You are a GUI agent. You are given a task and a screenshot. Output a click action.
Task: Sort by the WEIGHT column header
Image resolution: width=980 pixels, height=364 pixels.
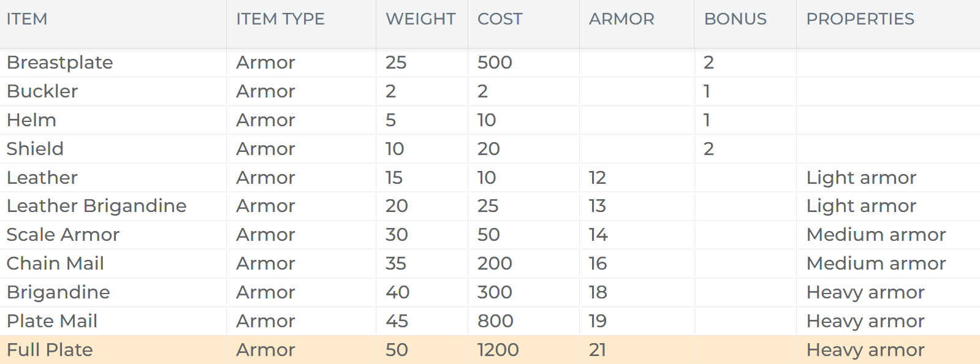click(x=420, y=19)
